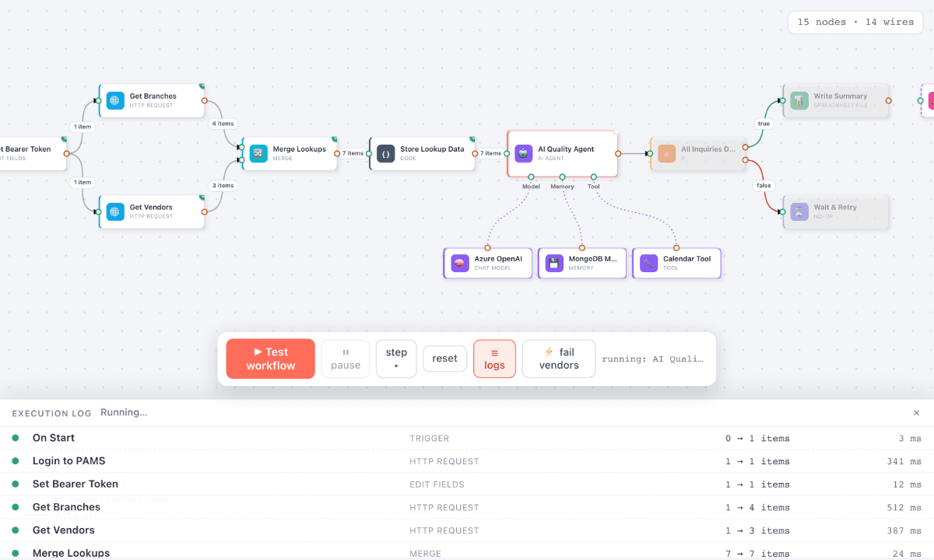The width and height of the screenshot is (934, 560).
Task: Click the EXECUTION LOG heading
Action: pyautogui.click(x=51, y=413)
